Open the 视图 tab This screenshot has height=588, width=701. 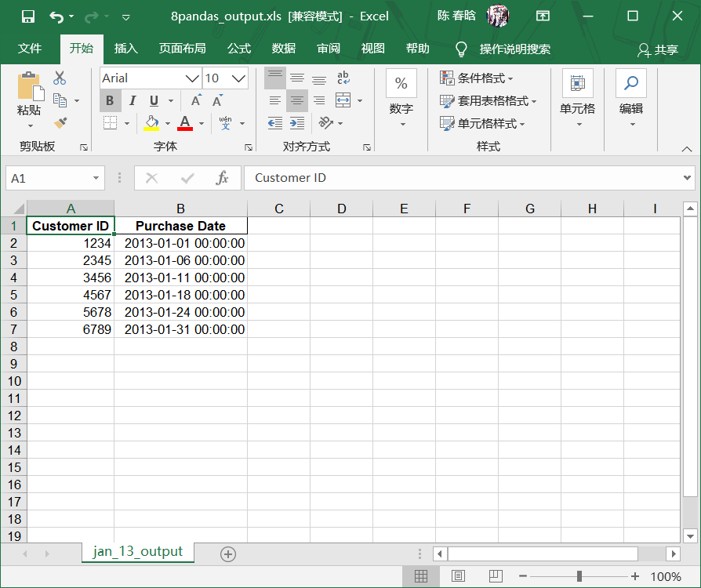pyautogui.click(x=373, y=49)
